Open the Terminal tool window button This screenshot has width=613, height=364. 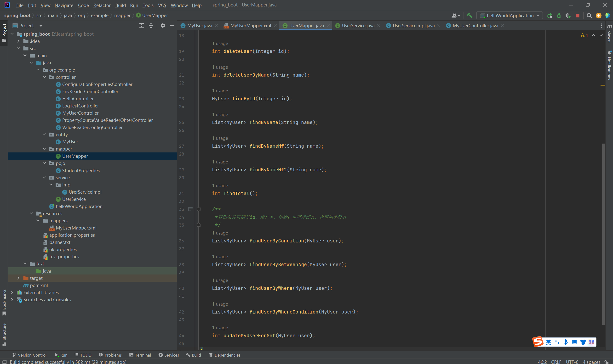click(140, 355)
